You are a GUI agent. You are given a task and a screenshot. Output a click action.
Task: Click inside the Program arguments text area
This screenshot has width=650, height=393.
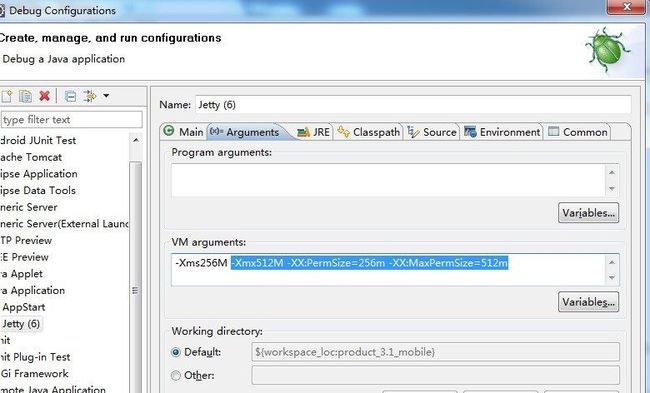389,180
